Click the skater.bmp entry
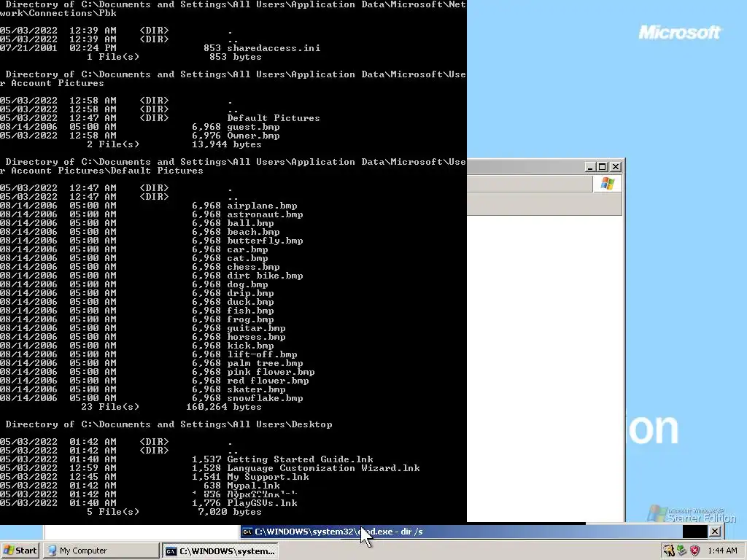 (256, 389)
